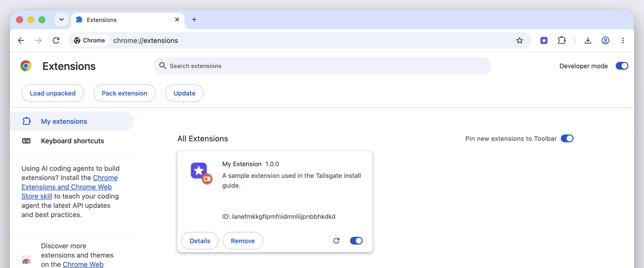The height and width of the screenshot is (268, 644).
Task: Open the profile avatar icon
Action: tap(605, 41)
